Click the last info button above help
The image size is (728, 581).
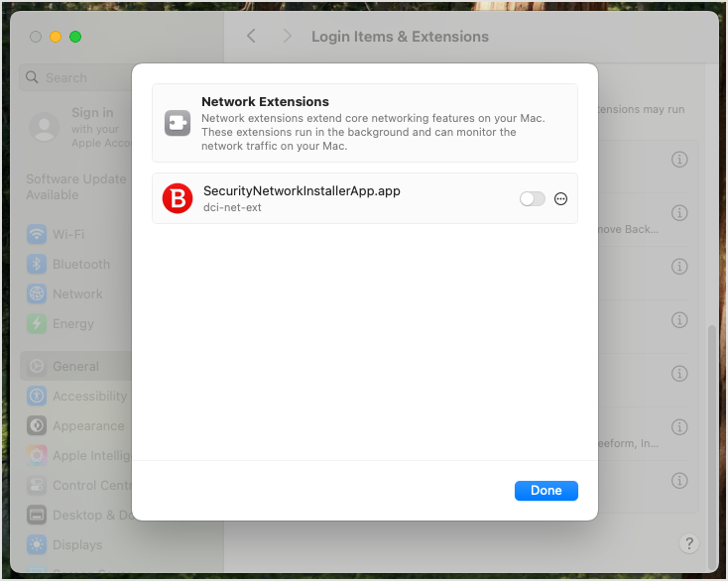pos(679,480)
